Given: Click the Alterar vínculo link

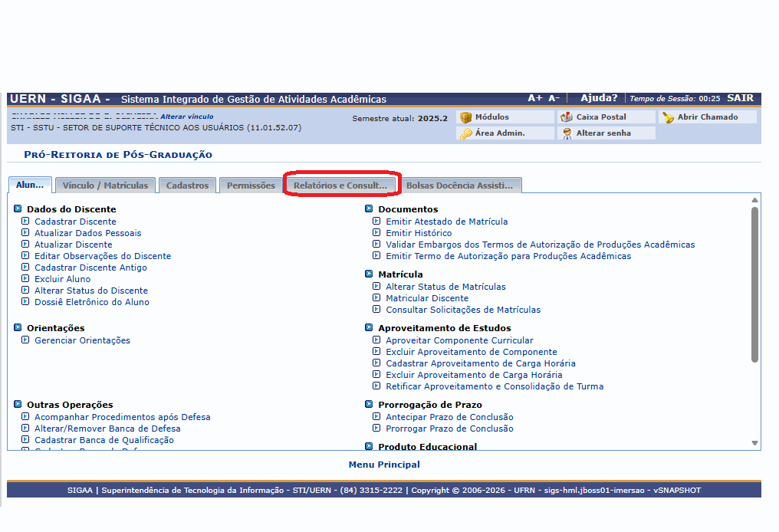Looking at the screenshot, I should 186,117.
